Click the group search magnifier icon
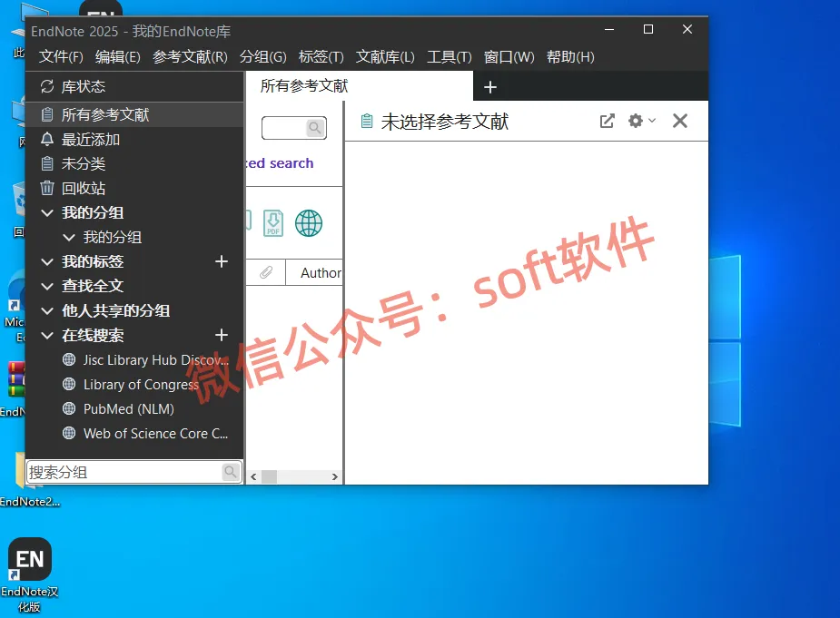840x618 pixels. [x=231, y=472]
